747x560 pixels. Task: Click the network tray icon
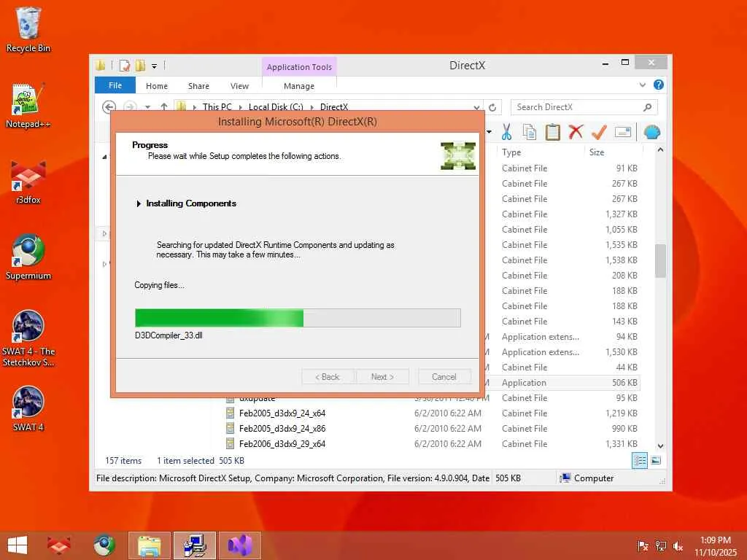[660, 546]
